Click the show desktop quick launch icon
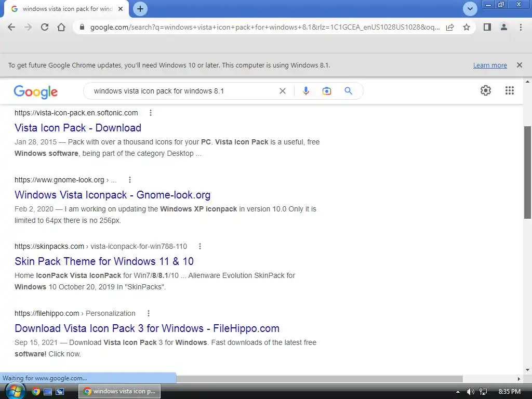Screen dimensions: 532x399 (x=48, y=392)
